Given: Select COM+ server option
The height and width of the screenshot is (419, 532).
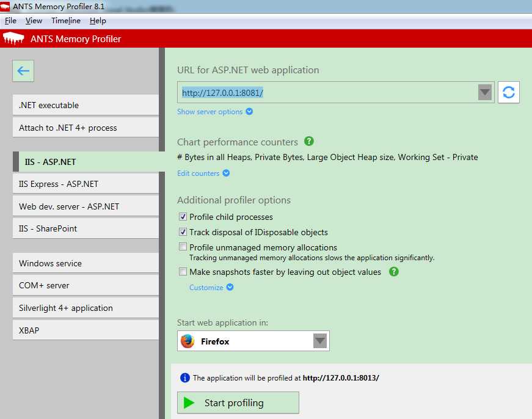Looking at the screenshot, I should (x=86, y=285).
